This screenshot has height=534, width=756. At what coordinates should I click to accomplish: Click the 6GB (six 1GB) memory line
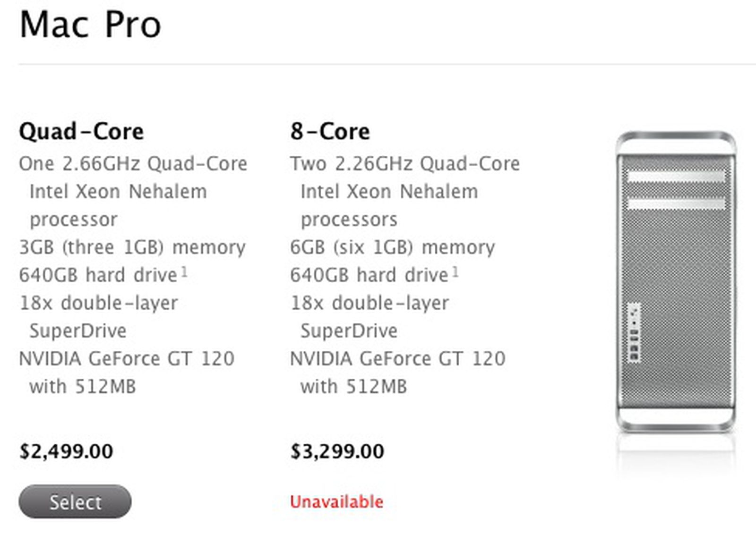tap(392, 247)
